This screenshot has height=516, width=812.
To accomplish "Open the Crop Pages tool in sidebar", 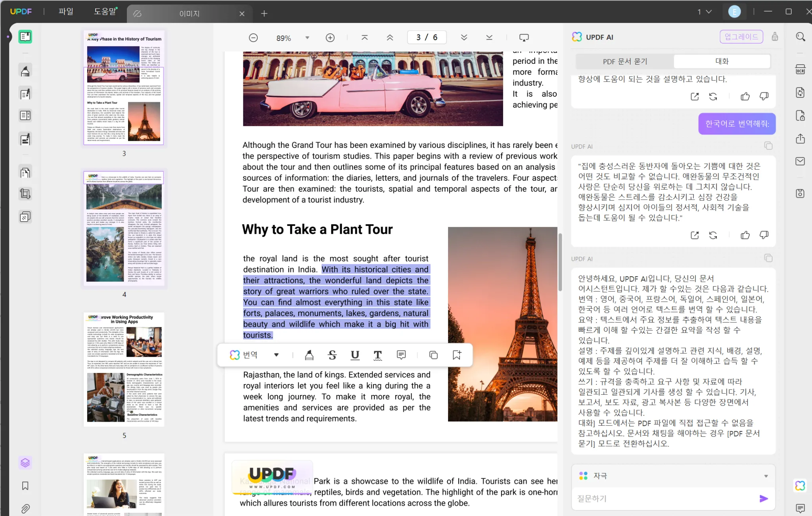I will [25, 194].
